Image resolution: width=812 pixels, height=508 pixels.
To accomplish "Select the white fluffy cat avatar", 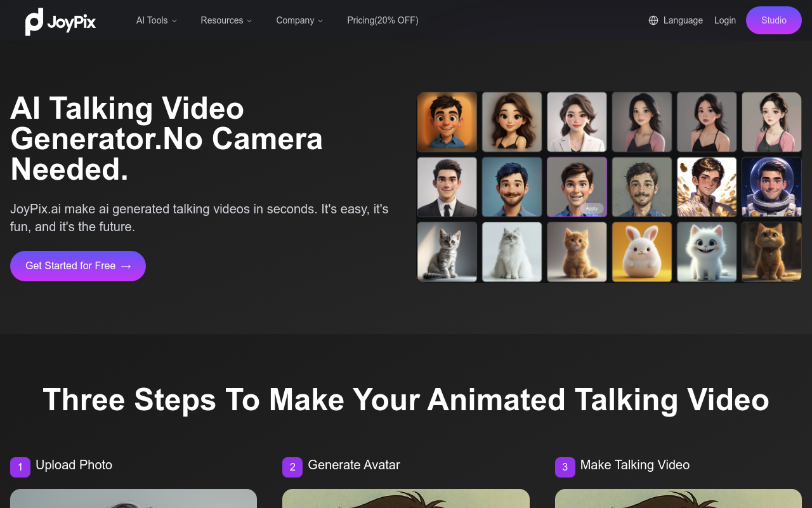I will (x=512, y=251).
